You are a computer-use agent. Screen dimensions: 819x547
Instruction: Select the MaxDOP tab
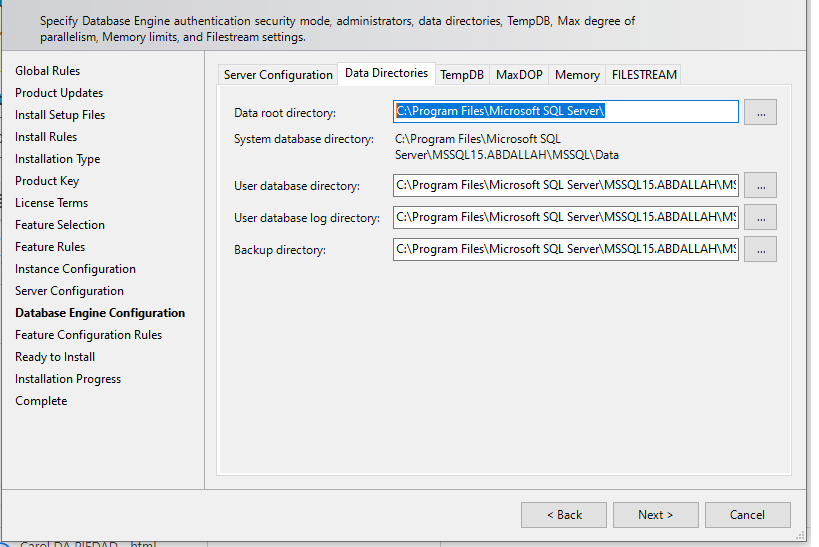[519, 75]
